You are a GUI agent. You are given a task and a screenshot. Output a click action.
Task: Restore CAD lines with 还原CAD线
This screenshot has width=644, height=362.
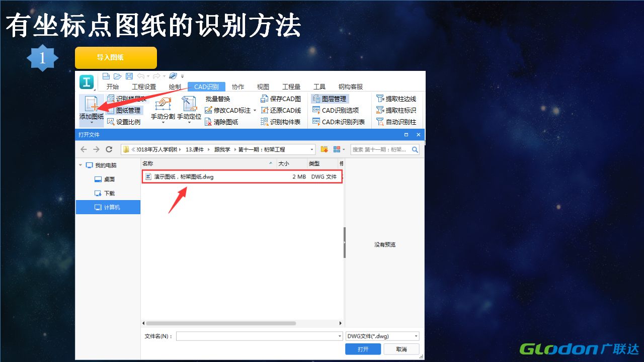[281, 110]
